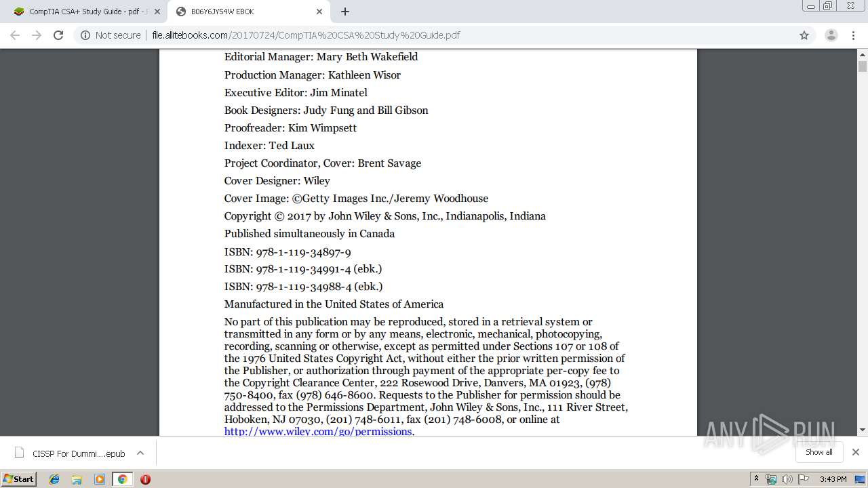Click ISBN 978-1-119-34988-4 (ebk.) line
868x488 pixels.
click(x=303, y=287)
